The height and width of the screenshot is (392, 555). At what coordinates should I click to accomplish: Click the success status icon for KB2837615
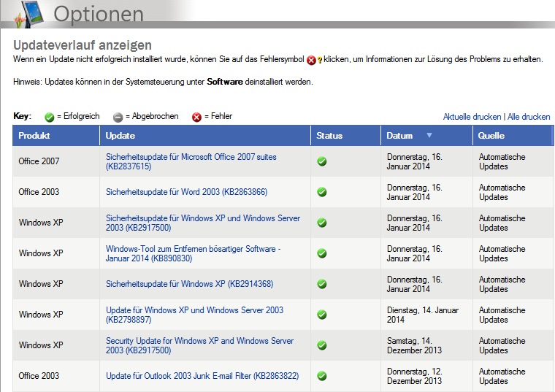point(322,161)
